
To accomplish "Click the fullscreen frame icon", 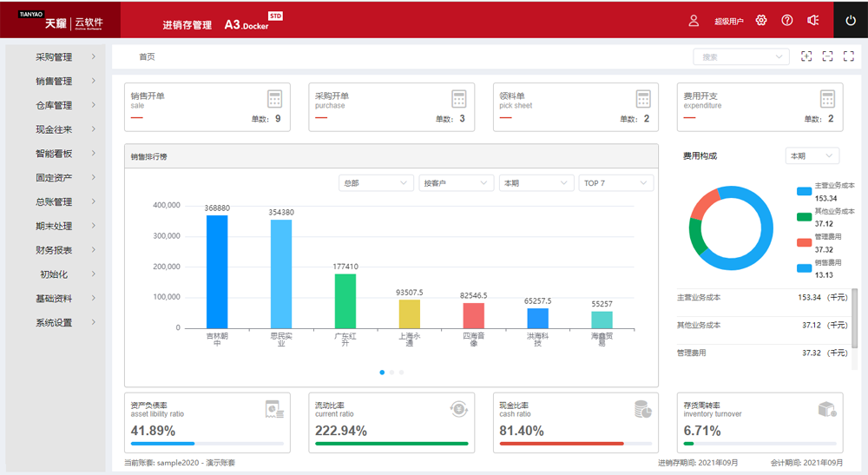I will tap(849, 56).
